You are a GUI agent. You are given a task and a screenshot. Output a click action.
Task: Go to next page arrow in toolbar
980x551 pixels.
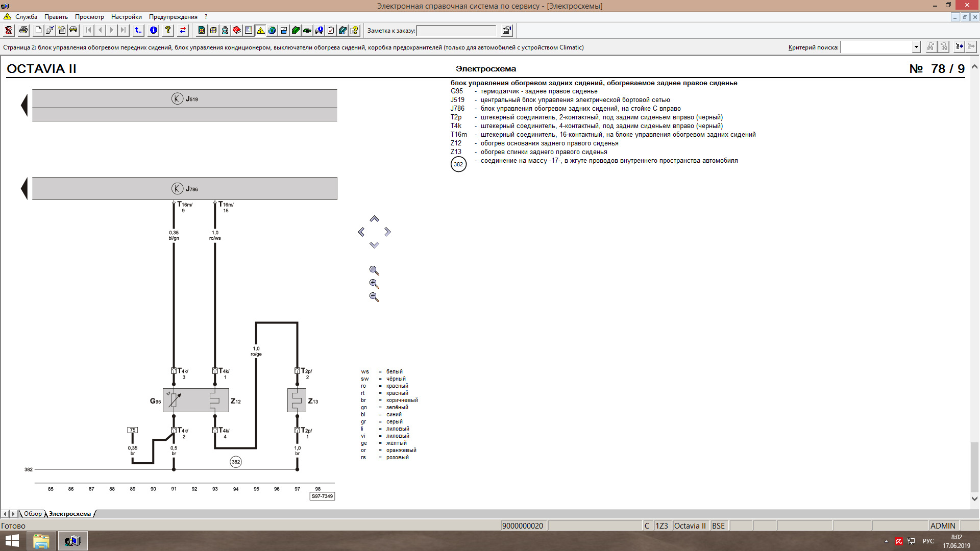tap(112, 30)
